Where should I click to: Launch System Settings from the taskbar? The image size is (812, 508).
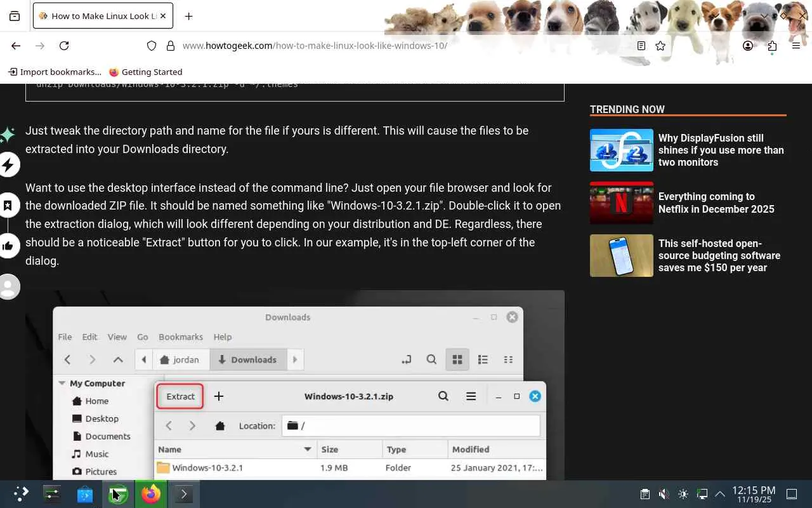(x=52, y=494)
